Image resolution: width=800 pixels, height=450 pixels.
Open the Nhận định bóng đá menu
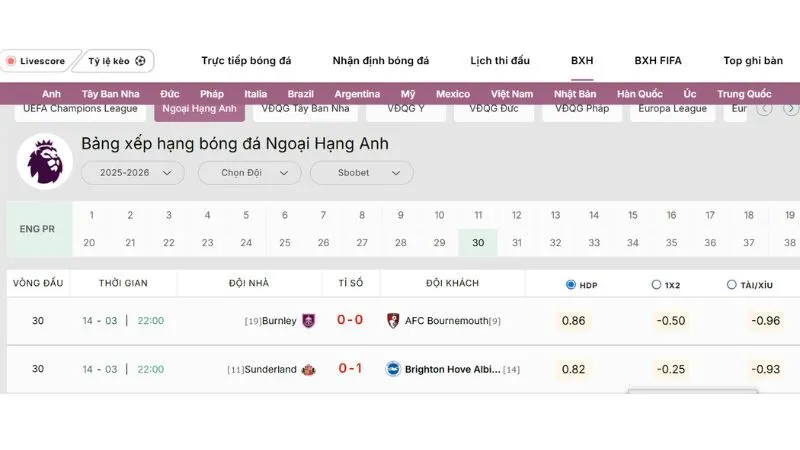point(381,61)
